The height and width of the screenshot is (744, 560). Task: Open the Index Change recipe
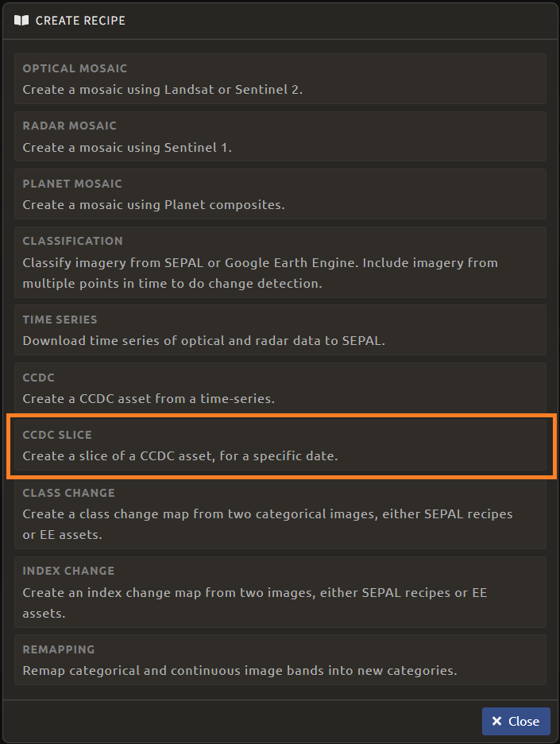point(280,591)
